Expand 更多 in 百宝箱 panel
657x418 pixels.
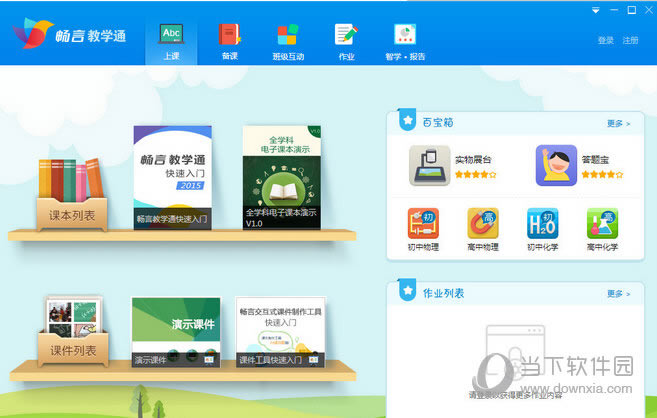(x=618, y=124)
